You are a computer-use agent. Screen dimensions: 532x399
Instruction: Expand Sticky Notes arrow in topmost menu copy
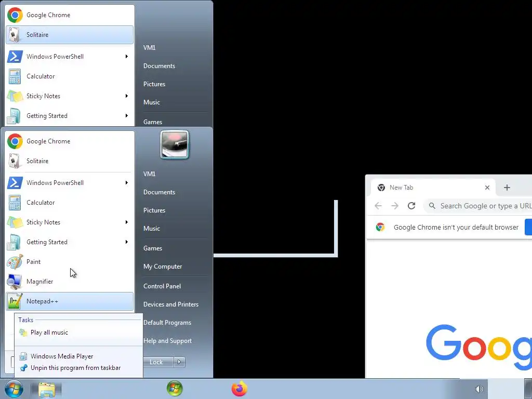[x=127, y=96]
